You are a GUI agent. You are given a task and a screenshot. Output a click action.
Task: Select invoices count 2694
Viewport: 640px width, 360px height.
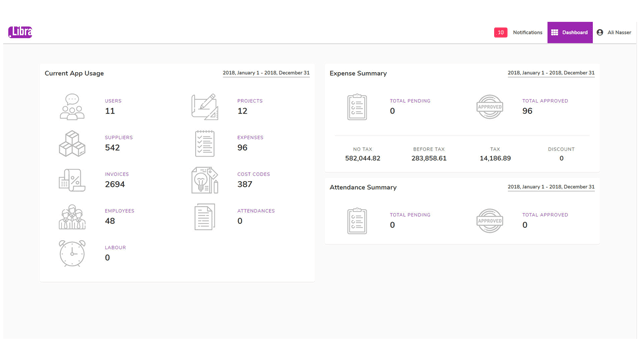point(115,184)
